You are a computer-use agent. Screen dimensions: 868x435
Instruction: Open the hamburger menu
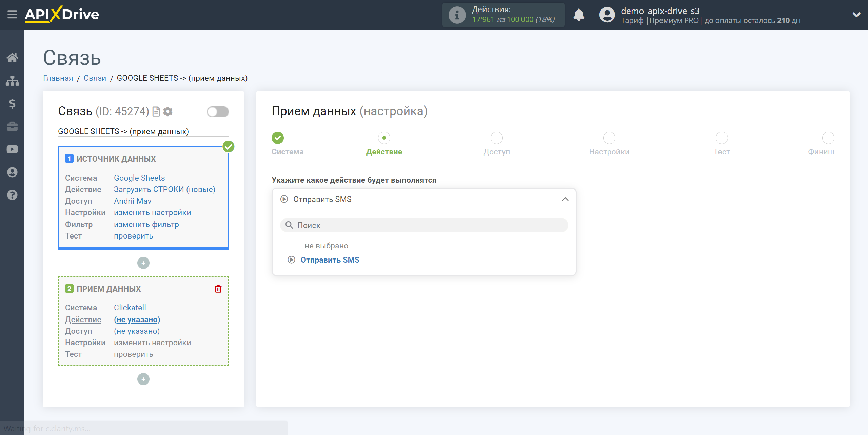[x=12, y=15]
